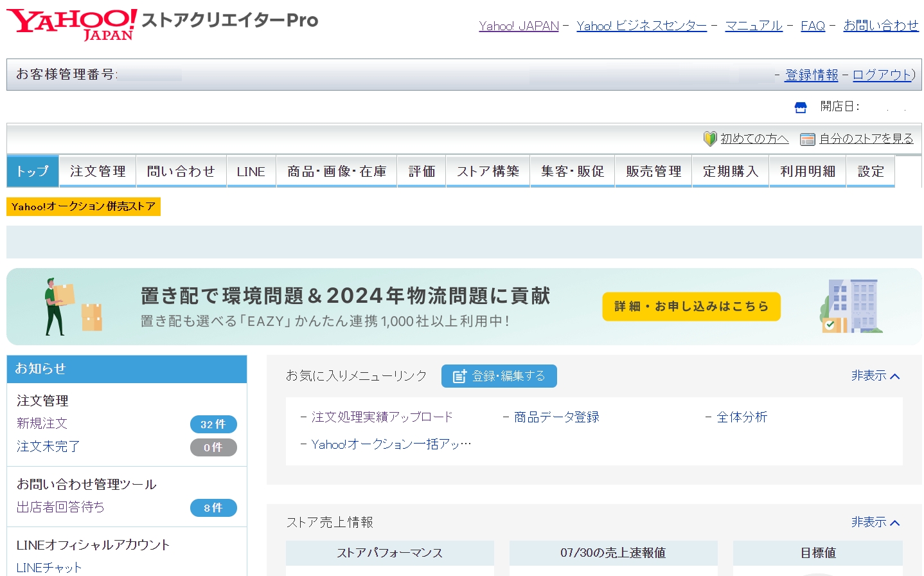Select the LINE tab

point(251,171)
